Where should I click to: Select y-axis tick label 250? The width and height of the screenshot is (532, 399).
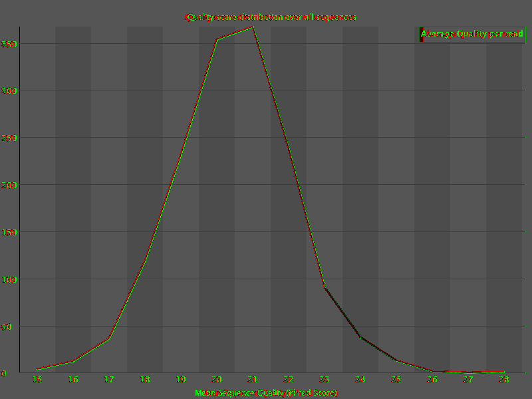tap(9, 138)
